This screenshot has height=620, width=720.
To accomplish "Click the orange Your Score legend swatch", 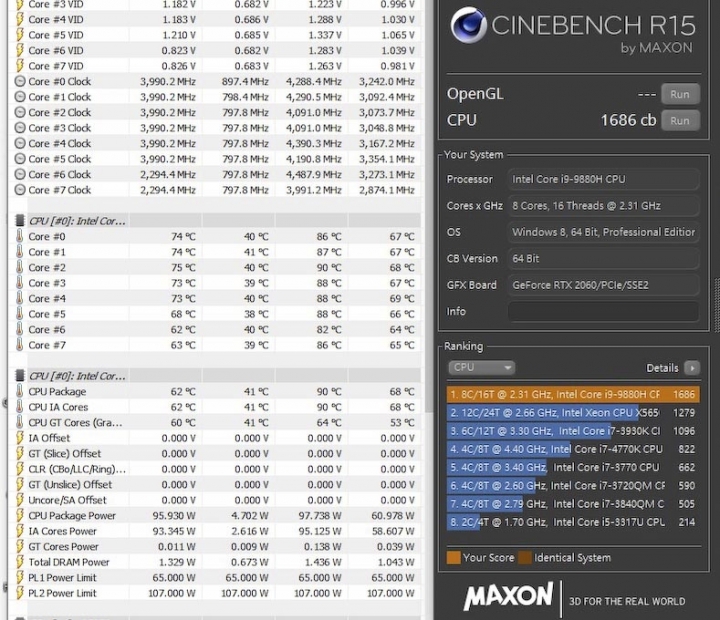I will [x=454, y=558].
